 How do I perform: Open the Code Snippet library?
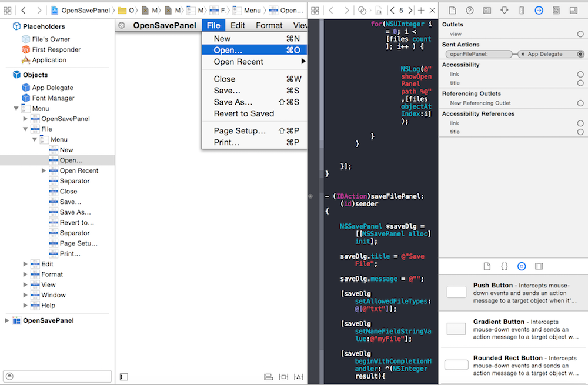point(504,266)
